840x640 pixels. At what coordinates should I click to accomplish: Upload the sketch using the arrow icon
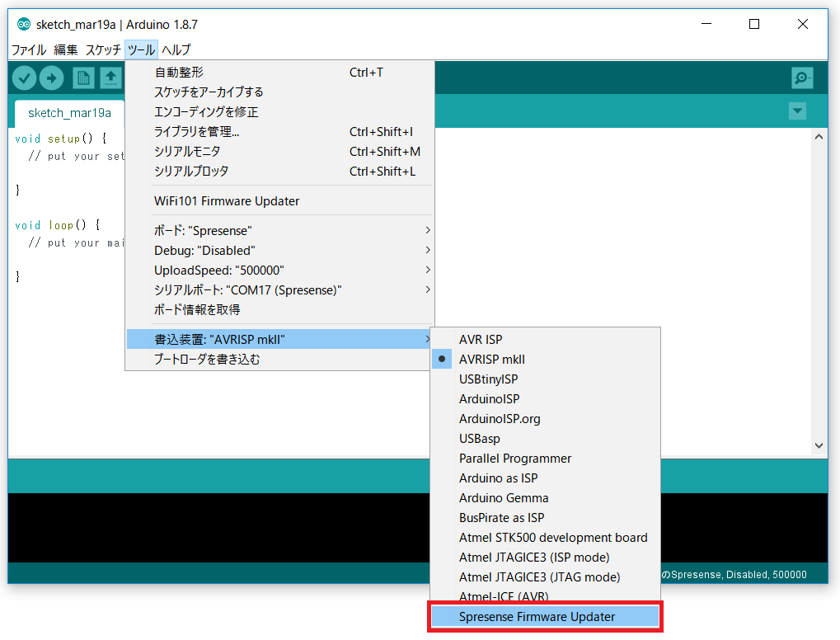[51, 77]
